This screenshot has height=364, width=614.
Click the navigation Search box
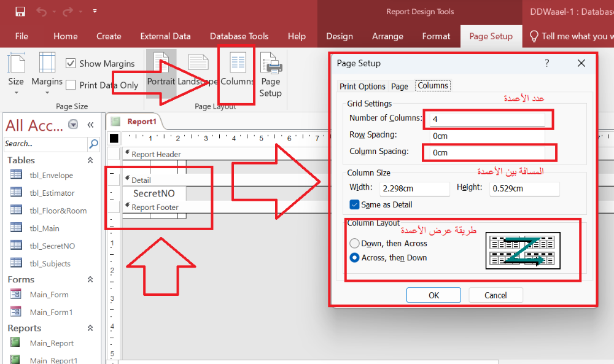click(x=45, y=144)
